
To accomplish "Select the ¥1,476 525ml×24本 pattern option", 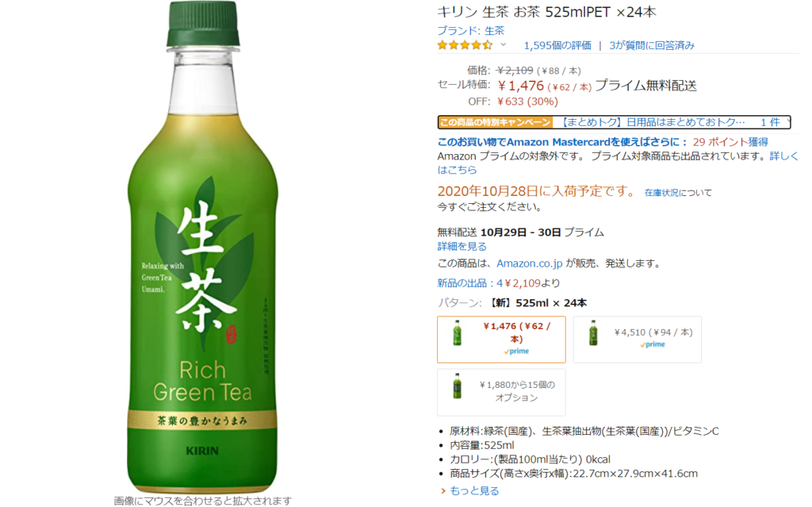I will point(501,340).
